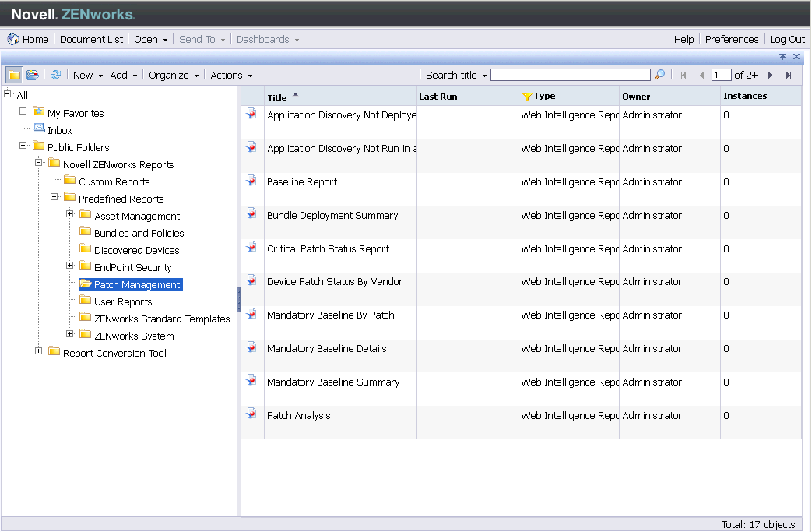This screenshot has width=812, height=532.
Task: Click the Baseline Report document icon
Action: (x=251, y=181)
